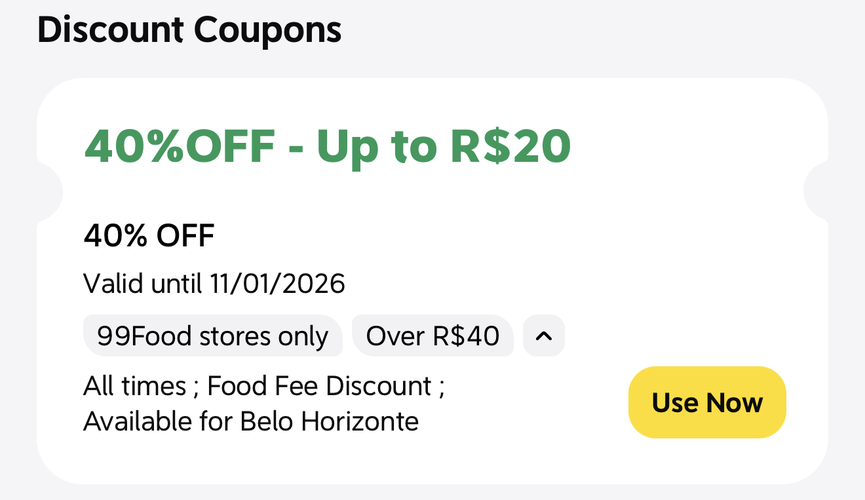Screen dimensions: 865x500
Task: Collapse coupon details with the up chevron
Action: [x=544, y=336]
